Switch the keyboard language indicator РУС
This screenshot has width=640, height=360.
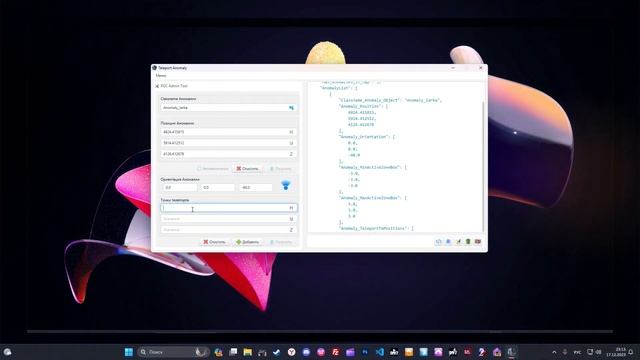577,352
